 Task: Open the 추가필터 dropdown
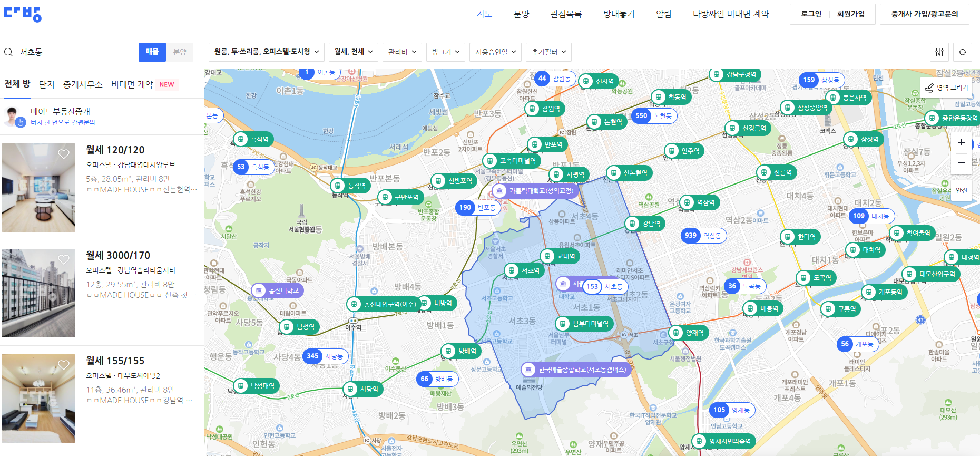[548, 52]
